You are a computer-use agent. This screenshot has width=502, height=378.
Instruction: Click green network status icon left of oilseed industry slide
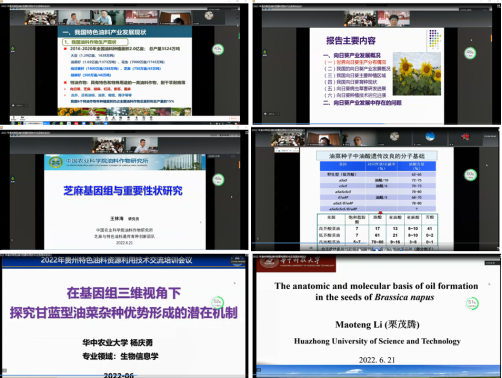coord(13,49)
